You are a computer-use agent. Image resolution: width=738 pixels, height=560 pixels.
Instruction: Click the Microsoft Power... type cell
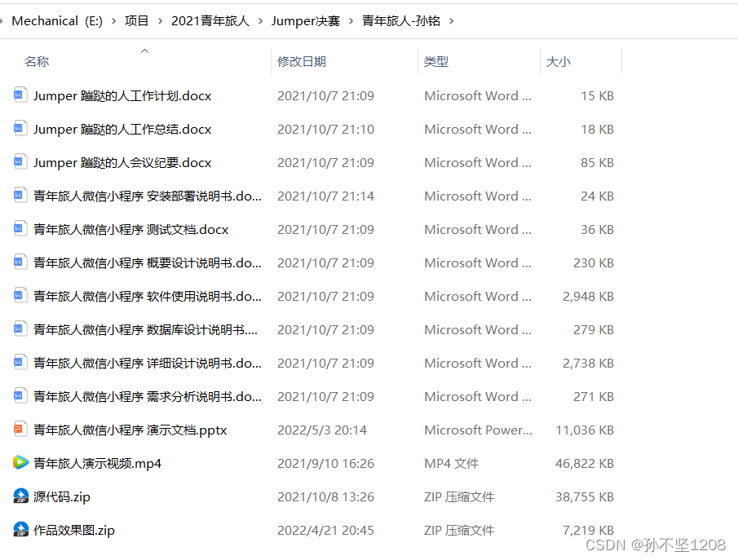(x=478, y=430)
